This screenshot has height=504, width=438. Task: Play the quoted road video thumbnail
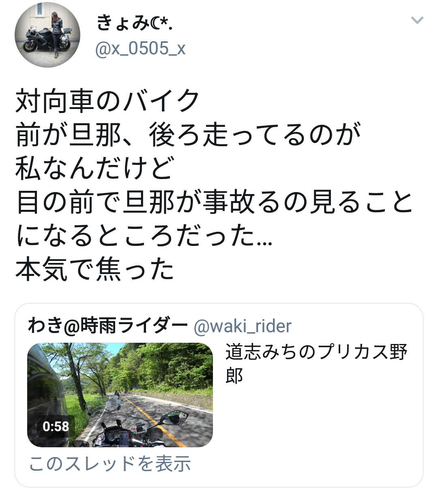120,395
